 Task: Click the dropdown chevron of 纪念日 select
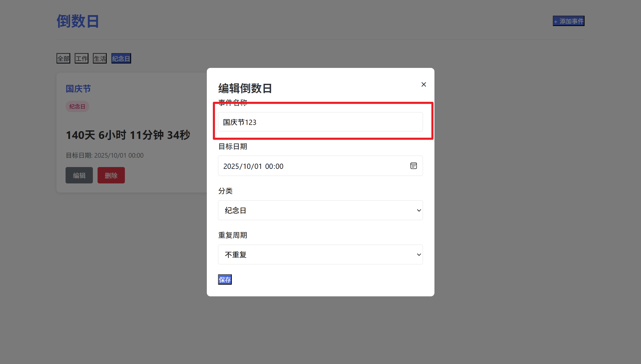tap(419, 210)
